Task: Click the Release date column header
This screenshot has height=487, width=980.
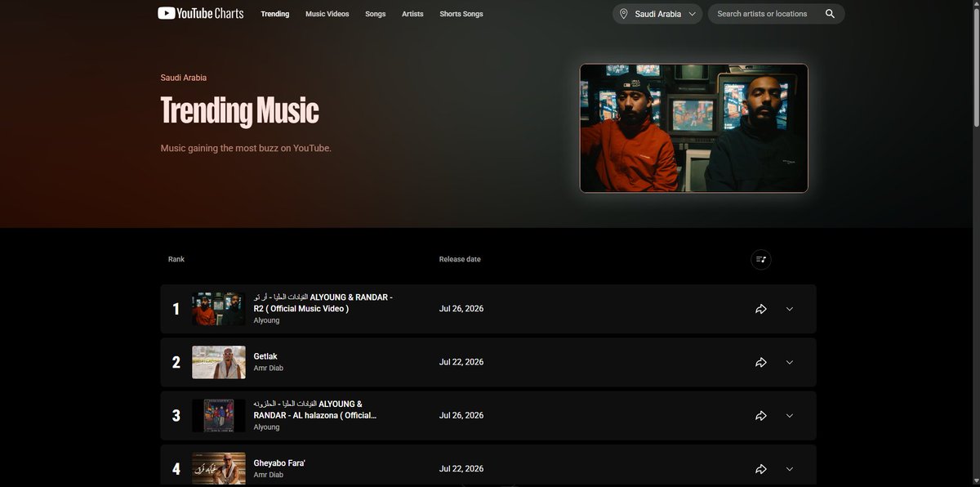Action: tap(460, 259)
